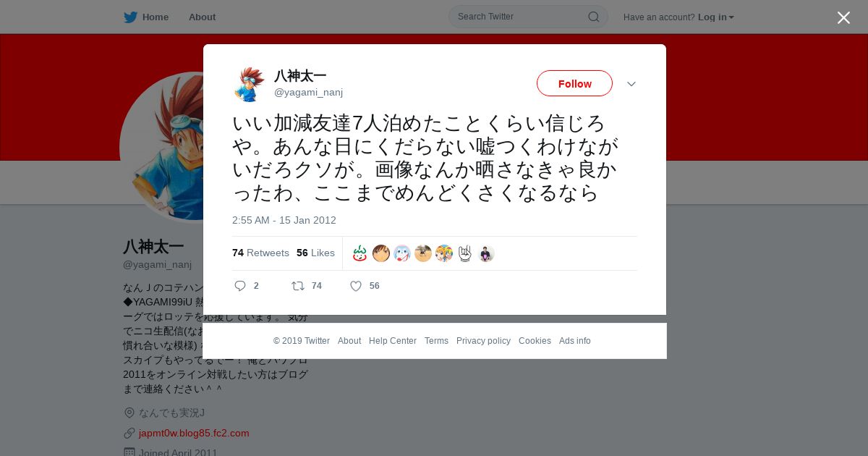Like the tweet with heart icon

pos(356,286)
